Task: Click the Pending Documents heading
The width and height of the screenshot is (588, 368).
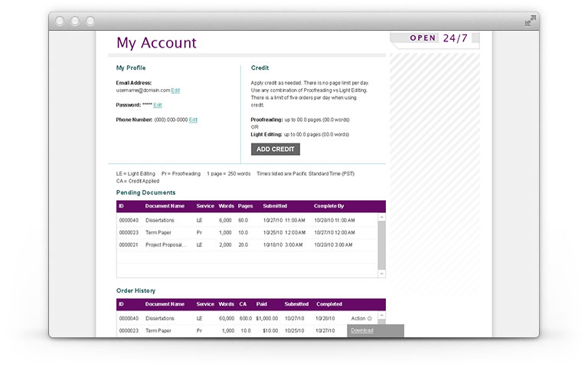Action: tap(146, 192)
